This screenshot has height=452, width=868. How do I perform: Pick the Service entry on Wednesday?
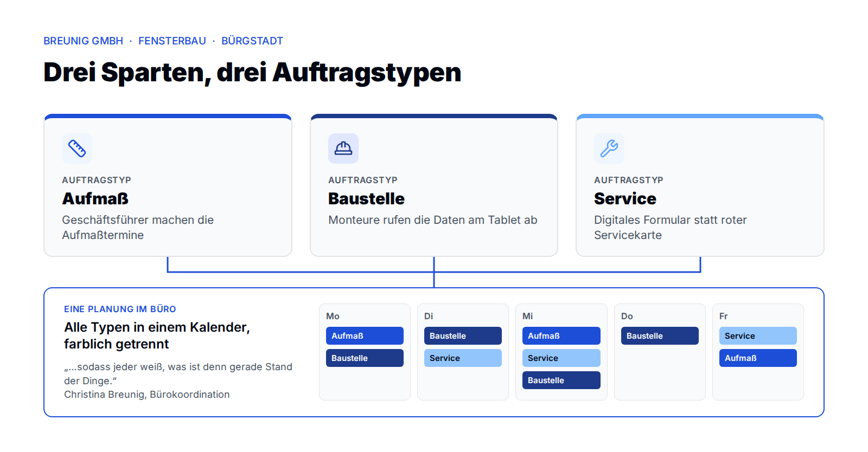(561, 358)
